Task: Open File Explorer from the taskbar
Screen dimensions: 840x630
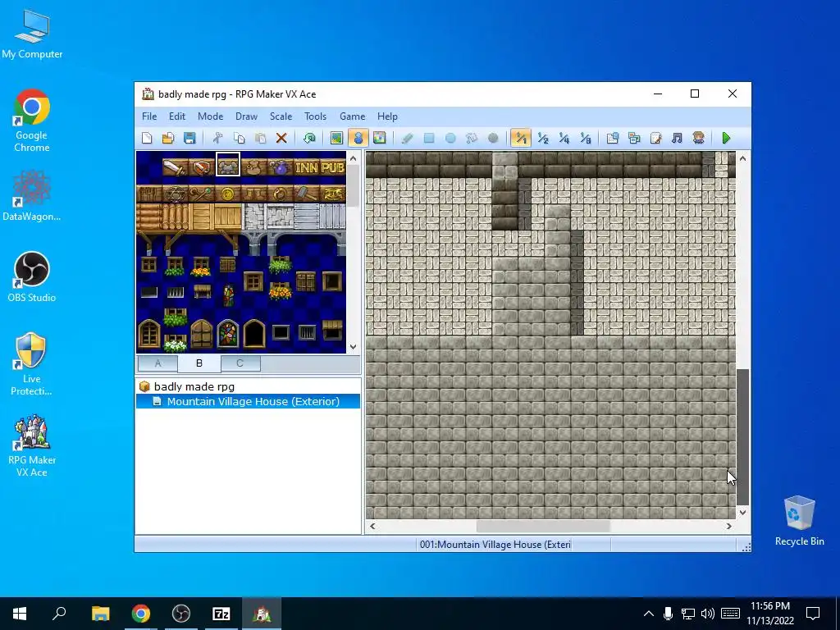Action: click(x=100, y=614)
